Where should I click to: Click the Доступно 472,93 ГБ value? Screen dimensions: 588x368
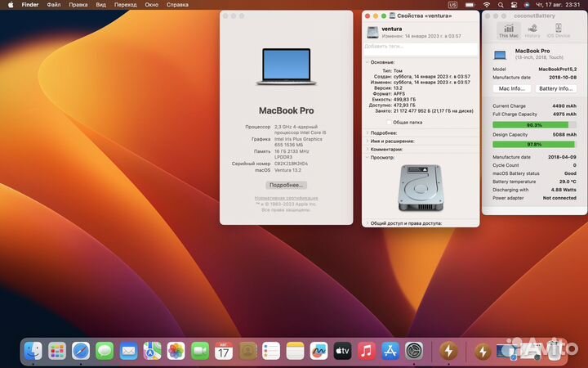coord(404,105)
